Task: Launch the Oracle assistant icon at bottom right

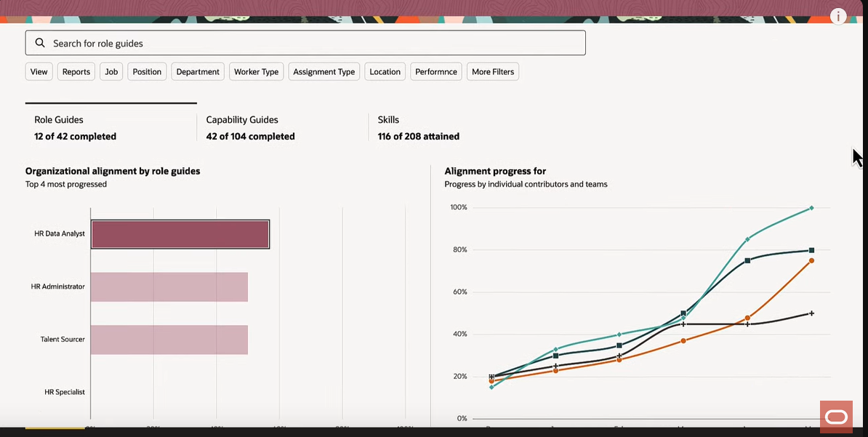Action: coord(836,416)
